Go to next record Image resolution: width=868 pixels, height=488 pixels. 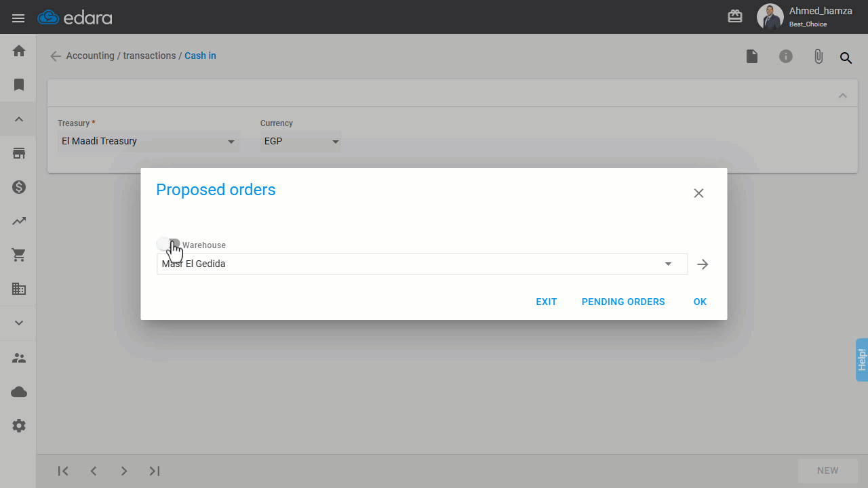point(124,471)
